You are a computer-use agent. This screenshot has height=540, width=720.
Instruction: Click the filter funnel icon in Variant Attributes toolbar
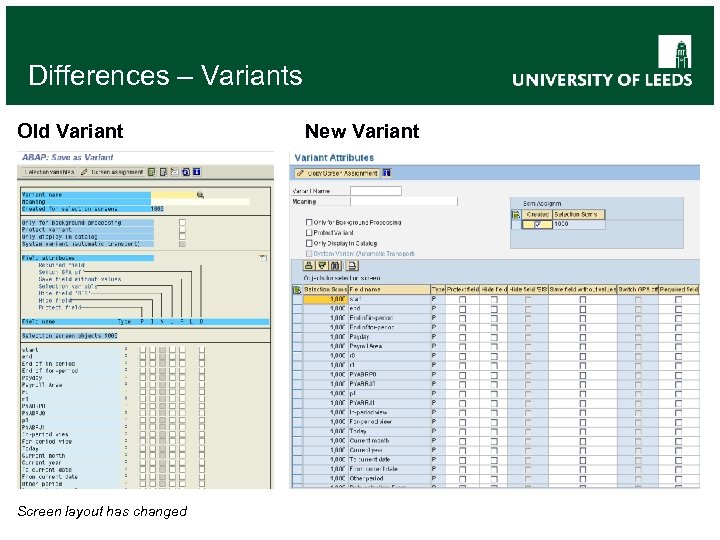click(322, 266)
